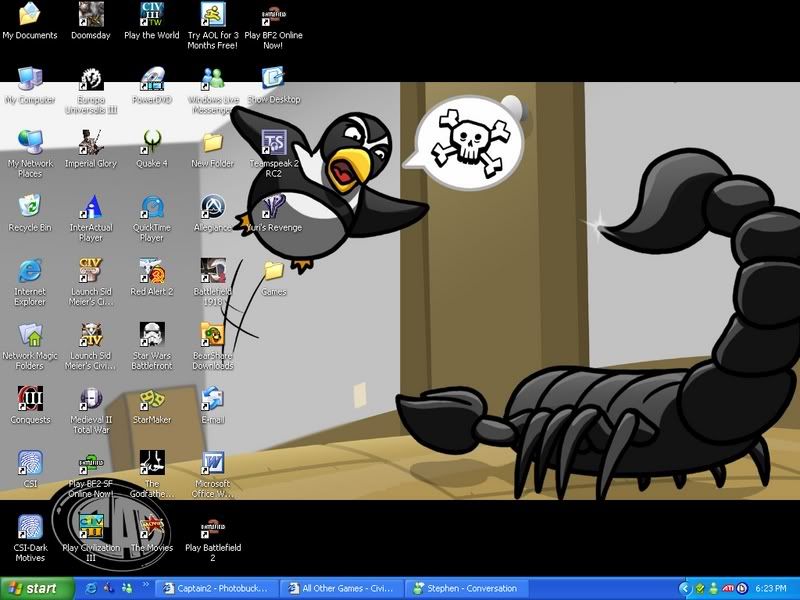Image resolution: width=800 pixels, height=600 pixels.
Task: Click the green checkmark tray icon
Action: (700, 588)
